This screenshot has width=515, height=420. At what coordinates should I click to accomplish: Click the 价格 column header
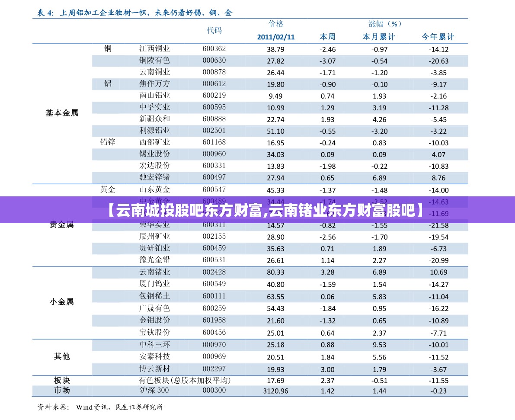point(275,24)
